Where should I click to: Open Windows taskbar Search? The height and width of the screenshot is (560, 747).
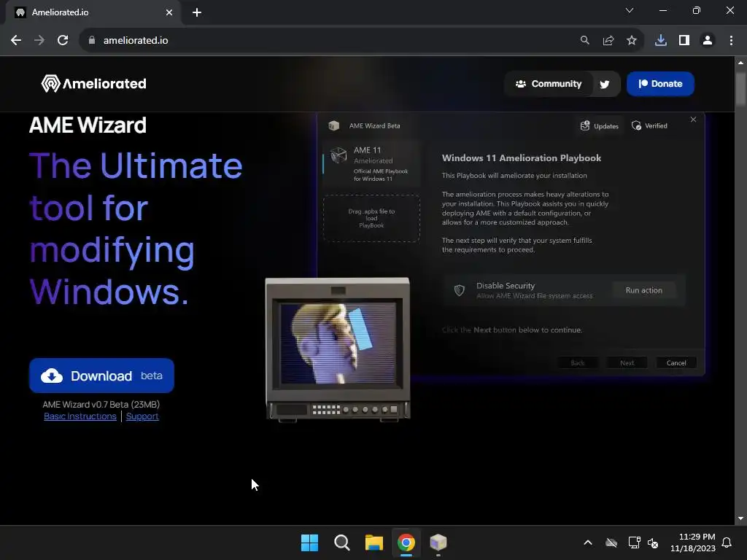(x=341, y=542)
